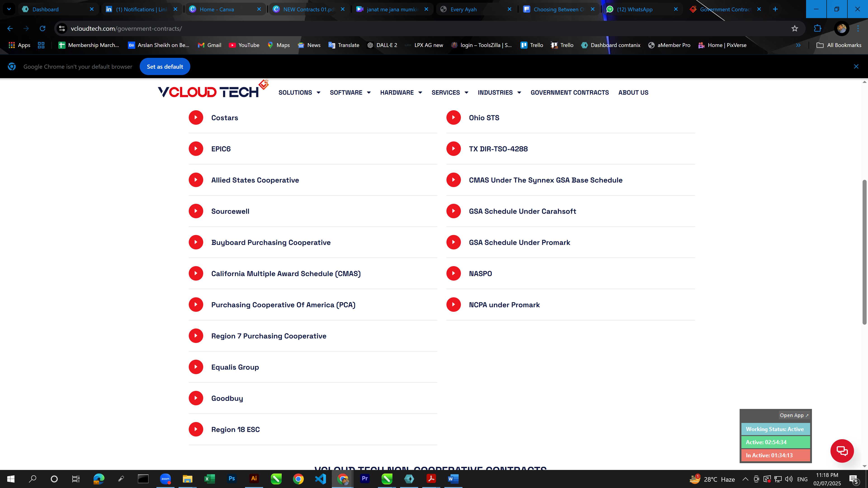Open the Apps bookmarks shortcut
This screenshot has height=488, width=868.
19,45
